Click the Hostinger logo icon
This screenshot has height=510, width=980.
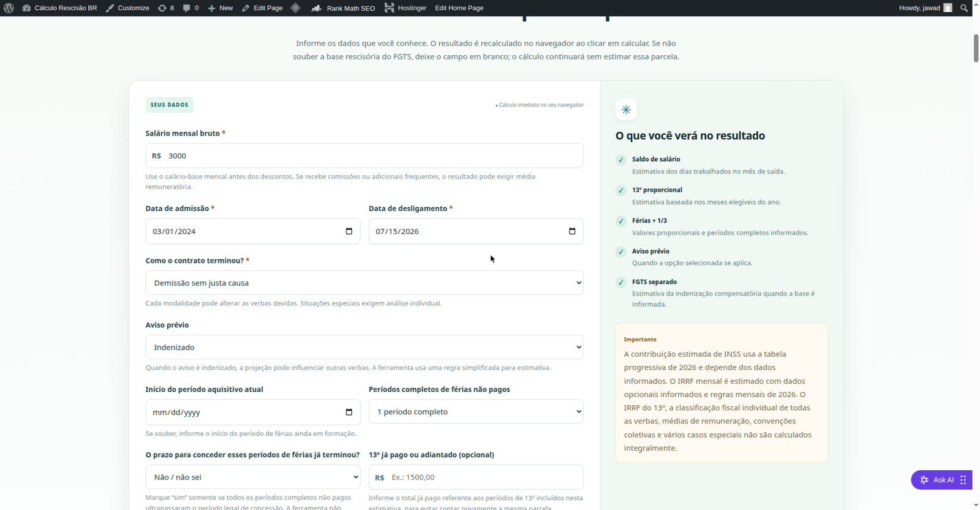click(x=389, y=8)
